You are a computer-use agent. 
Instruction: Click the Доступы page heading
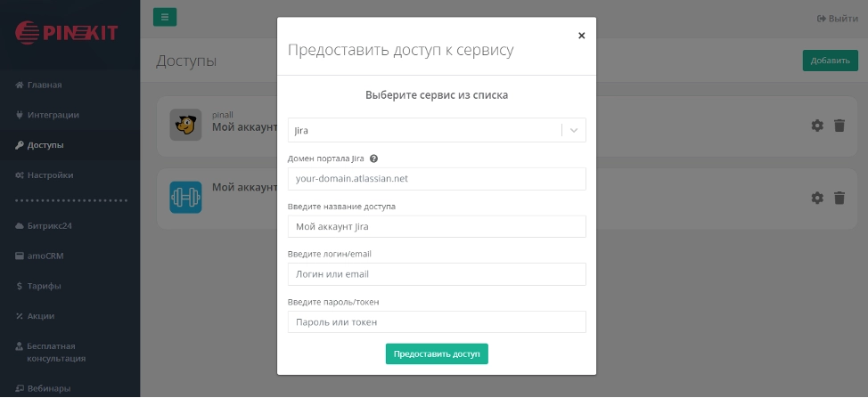coord(186,61)
